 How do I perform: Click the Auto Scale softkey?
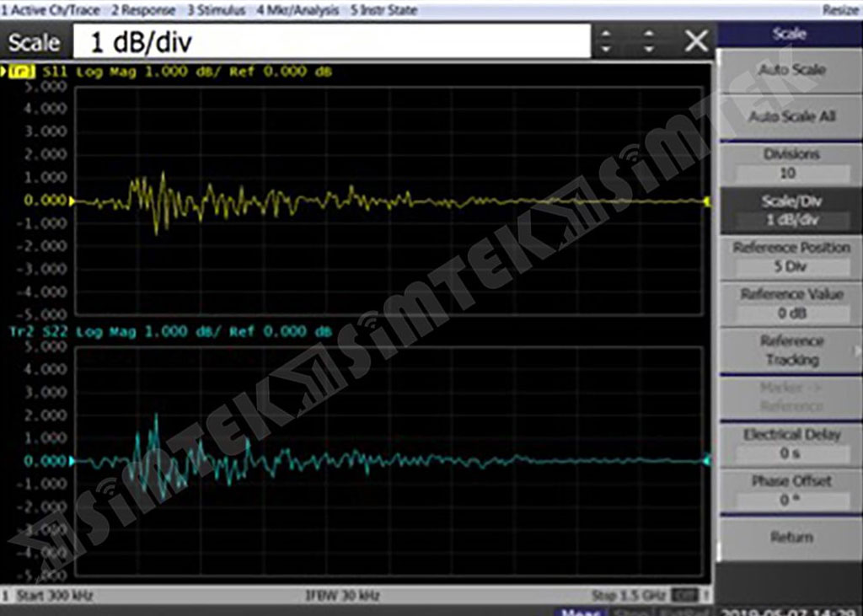tap(791, 70)
